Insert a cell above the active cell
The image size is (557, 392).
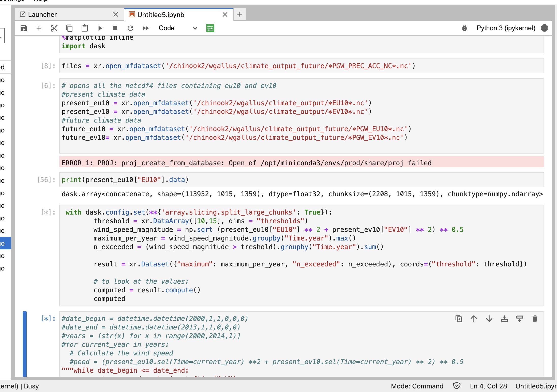[504, 319]
